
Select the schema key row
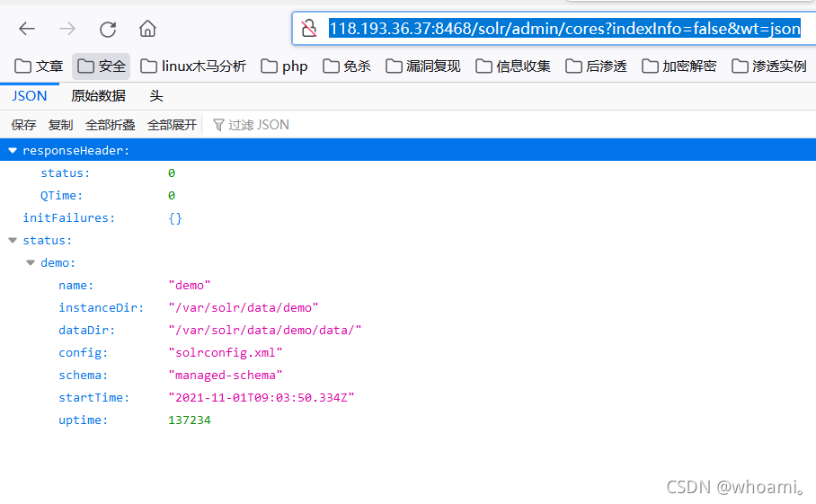pyautogui.click(x=408, y=375)
